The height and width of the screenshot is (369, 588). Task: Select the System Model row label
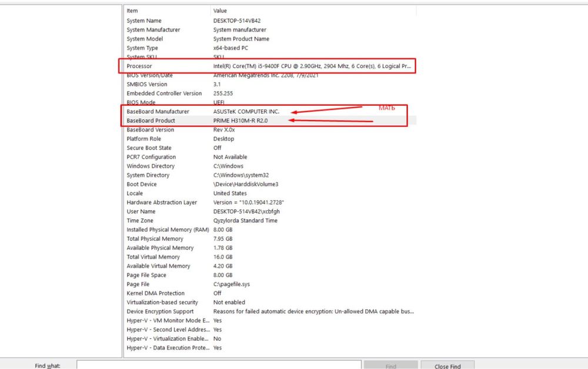(145, 39)
